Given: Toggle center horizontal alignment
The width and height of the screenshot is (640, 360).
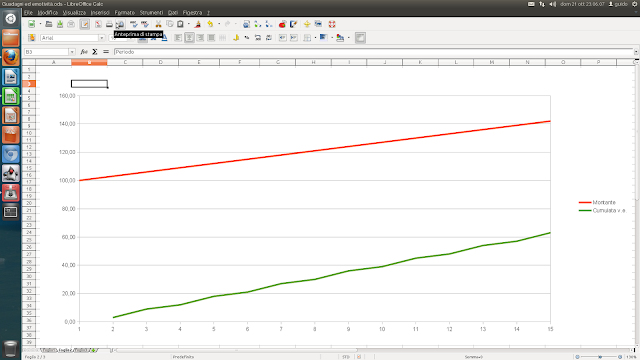Looking at the screenshot, I should click(x=189, y=38).
